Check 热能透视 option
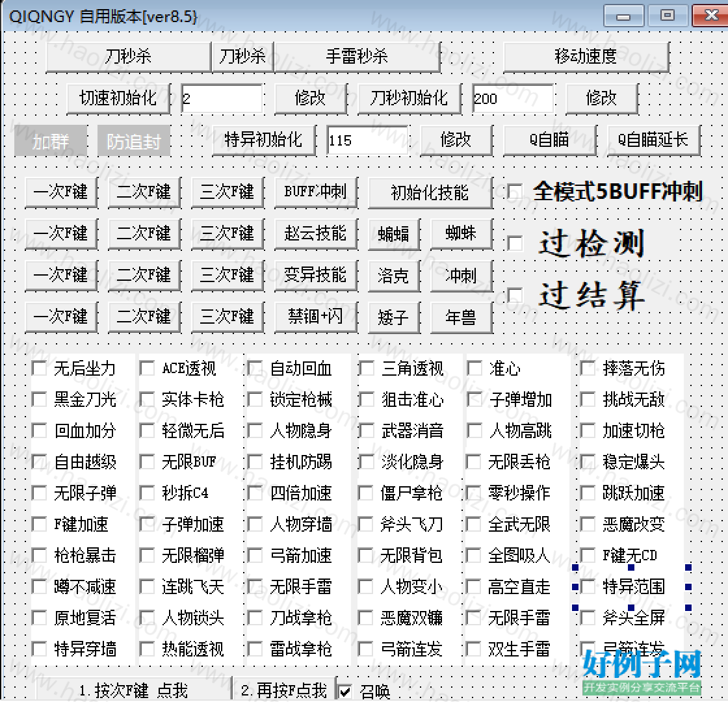The width and height of the screenshot is (728, 702). click(147, 649)
